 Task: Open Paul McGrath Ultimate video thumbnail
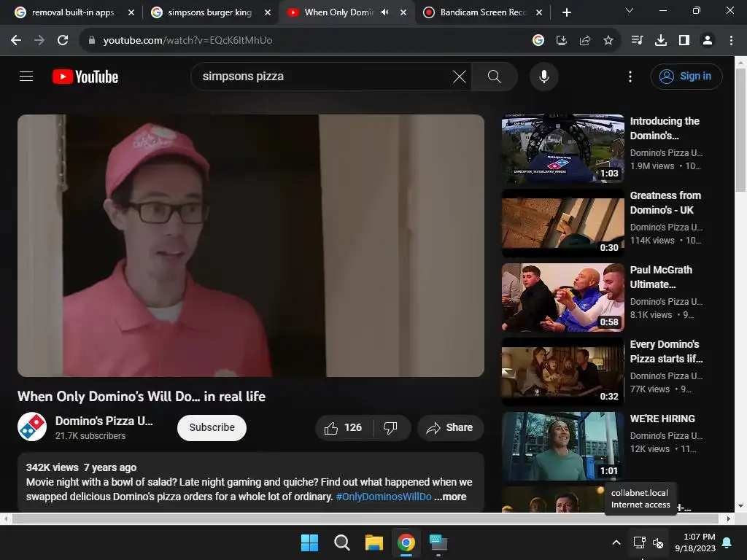click(562, 297)
